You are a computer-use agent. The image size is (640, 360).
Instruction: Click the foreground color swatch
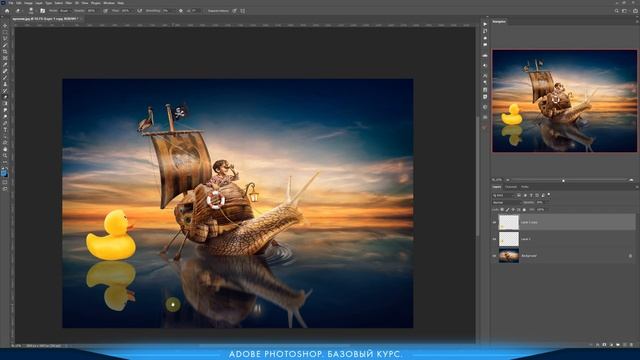click(4, 172)
